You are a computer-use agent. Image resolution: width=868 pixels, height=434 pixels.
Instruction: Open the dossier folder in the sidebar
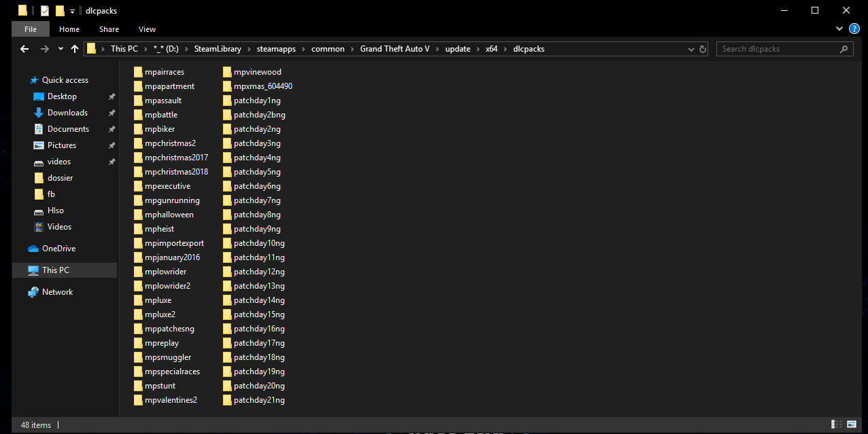[x=53, y=178]
